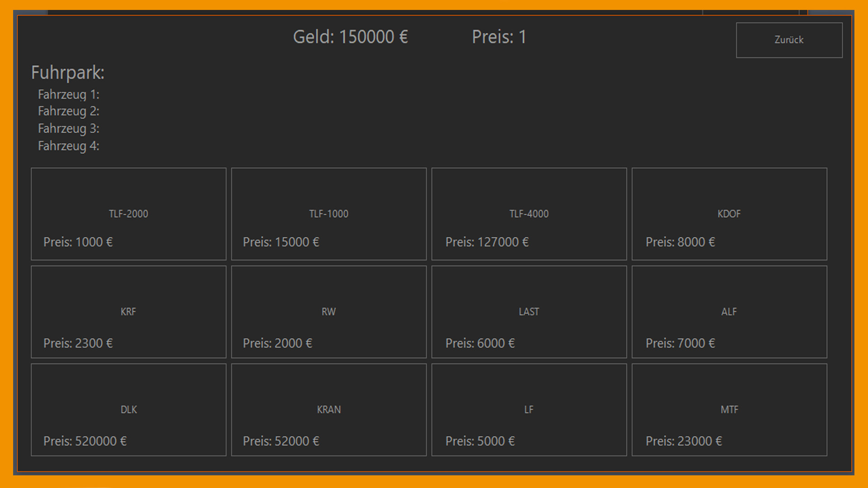Select the RW vehicle button
The width and height of the screenshot is (868, 488).
click(329, 312)
